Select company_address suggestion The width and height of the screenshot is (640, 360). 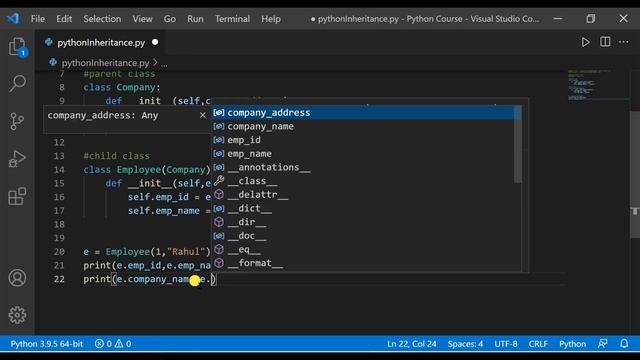[x=363, y=113]
